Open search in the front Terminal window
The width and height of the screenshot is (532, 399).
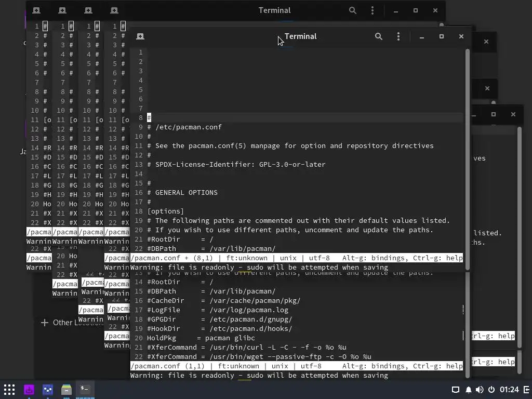pos(379,36)
